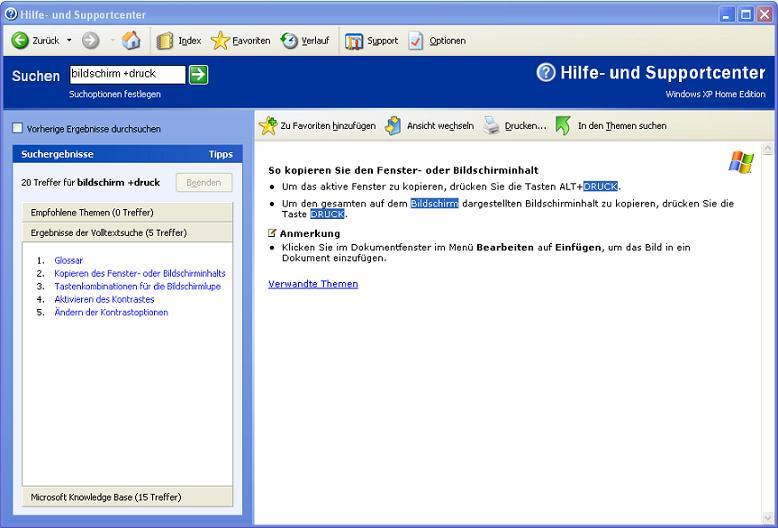Click the title bar help question-mark icon
The width and height of the screenshot is (778, 528).
point(10,14)
